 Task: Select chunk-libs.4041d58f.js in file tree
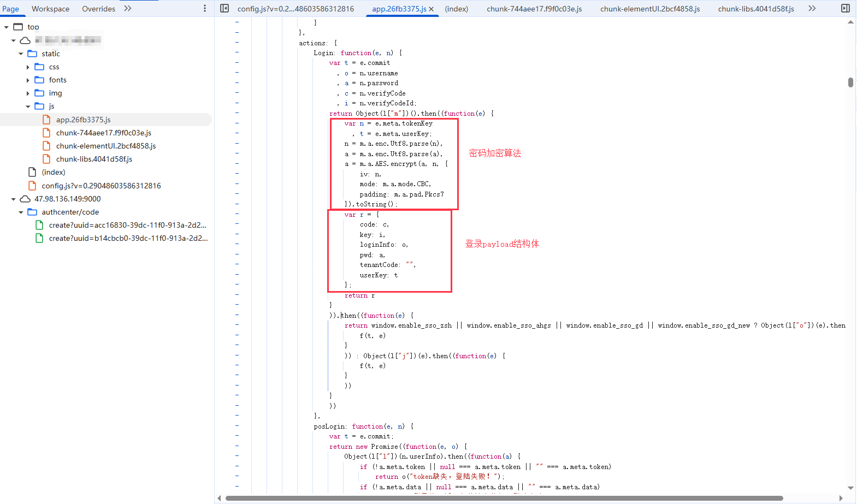[94, 159]
